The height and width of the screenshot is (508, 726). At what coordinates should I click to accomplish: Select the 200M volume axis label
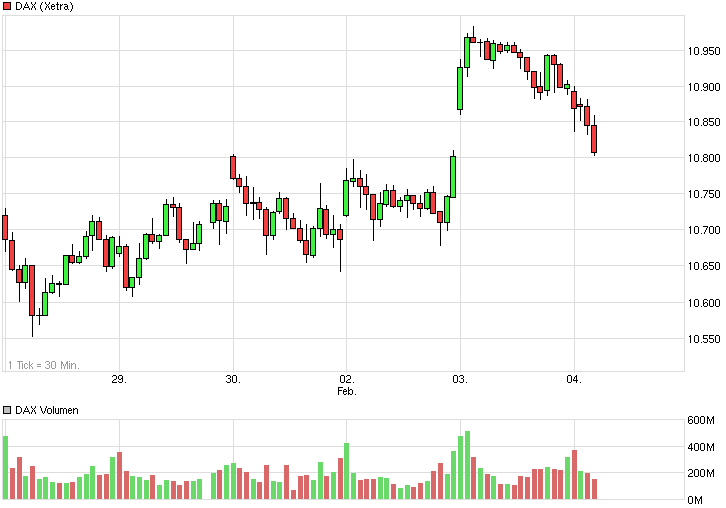click(x=701, y=473)
